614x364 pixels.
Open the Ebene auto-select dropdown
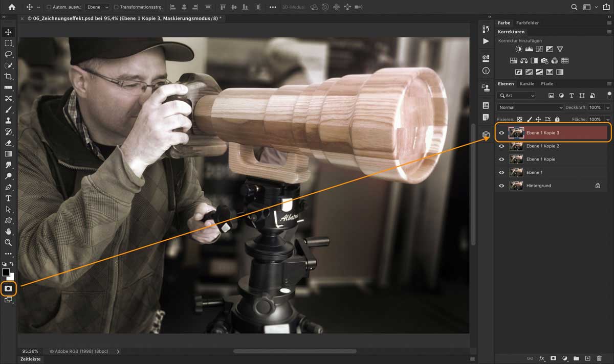(97, 7)
